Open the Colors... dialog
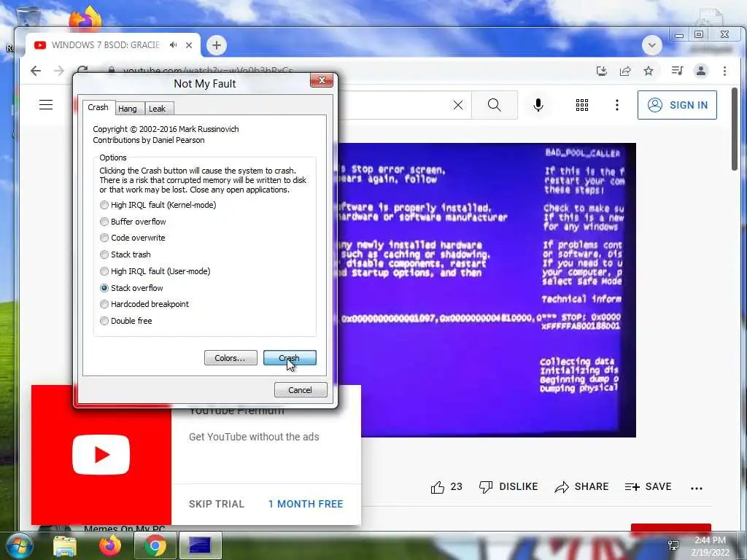This screenshot has height=560, width=747. pos(231,357)
